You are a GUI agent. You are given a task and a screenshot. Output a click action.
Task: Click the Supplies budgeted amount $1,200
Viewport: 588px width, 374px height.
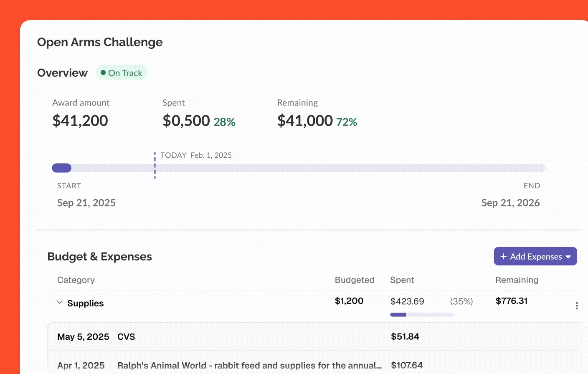tap(349, 301)
